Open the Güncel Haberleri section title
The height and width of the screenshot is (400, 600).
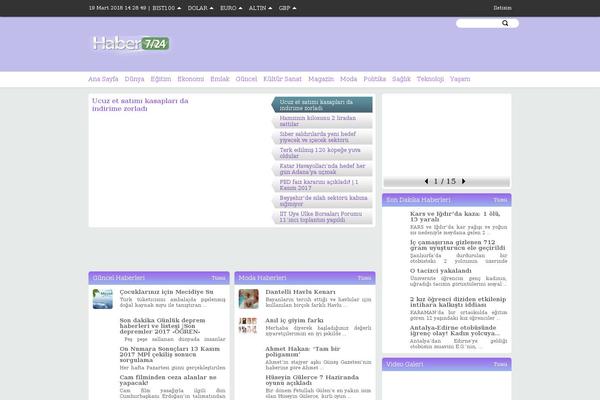(119, 278)
